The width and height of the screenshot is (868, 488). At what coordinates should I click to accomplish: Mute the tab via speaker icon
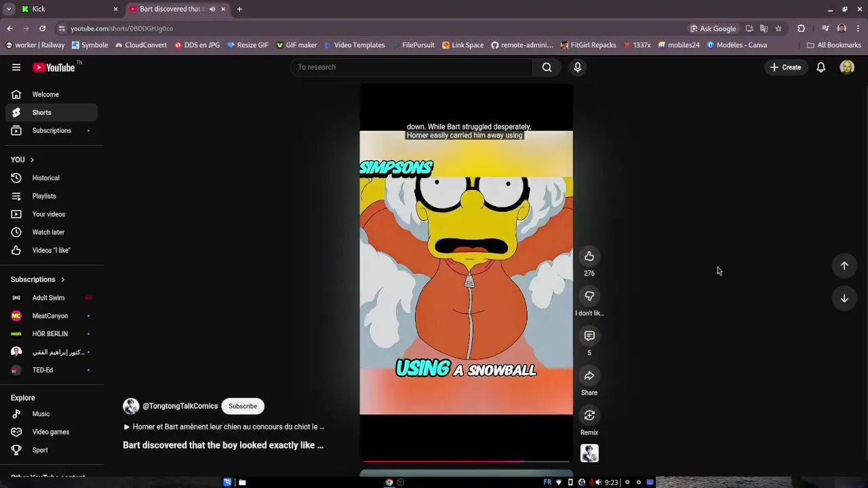212,9
